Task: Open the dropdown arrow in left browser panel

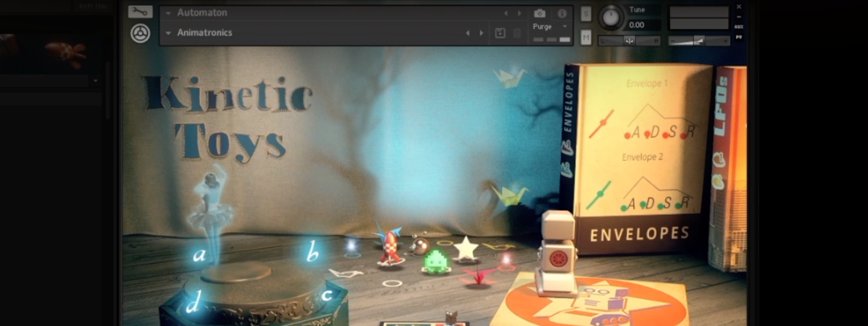Action: click(x=96, y=81)
